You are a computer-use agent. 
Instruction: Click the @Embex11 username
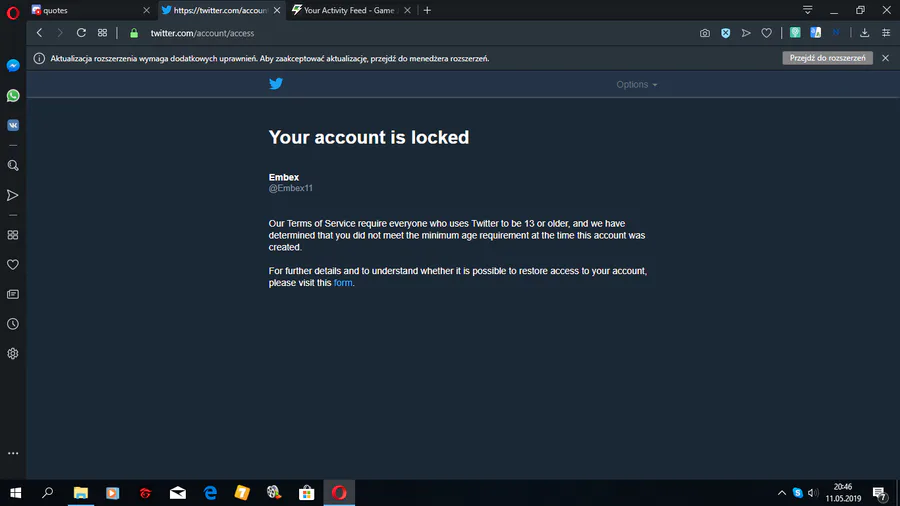click(290, 188)
